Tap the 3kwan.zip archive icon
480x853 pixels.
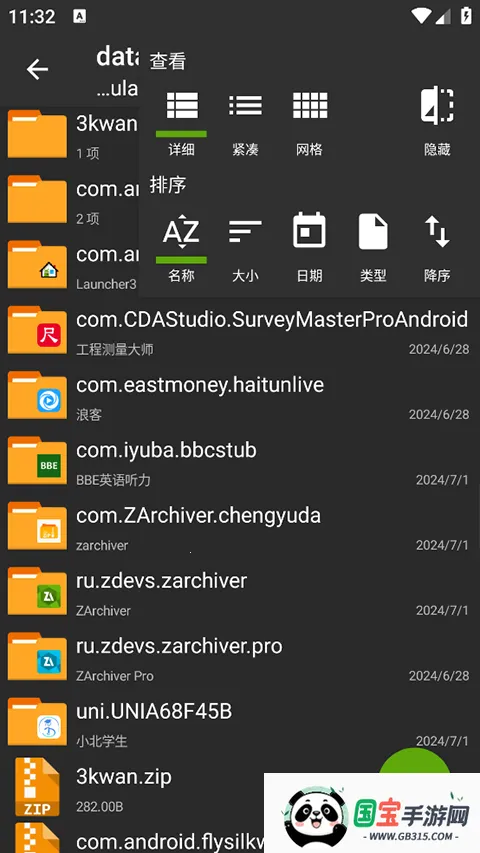click(37, 787)
